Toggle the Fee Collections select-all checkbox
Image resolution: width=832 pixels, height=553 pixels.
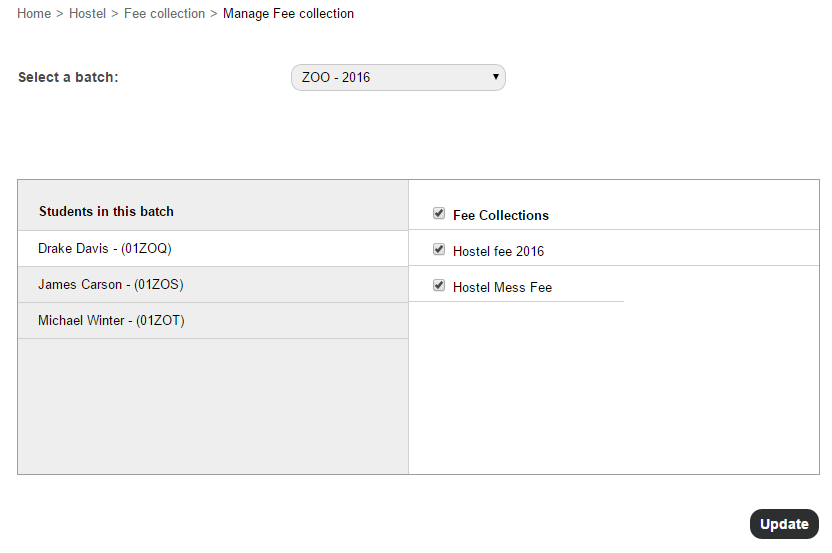(x=439, y=213)
